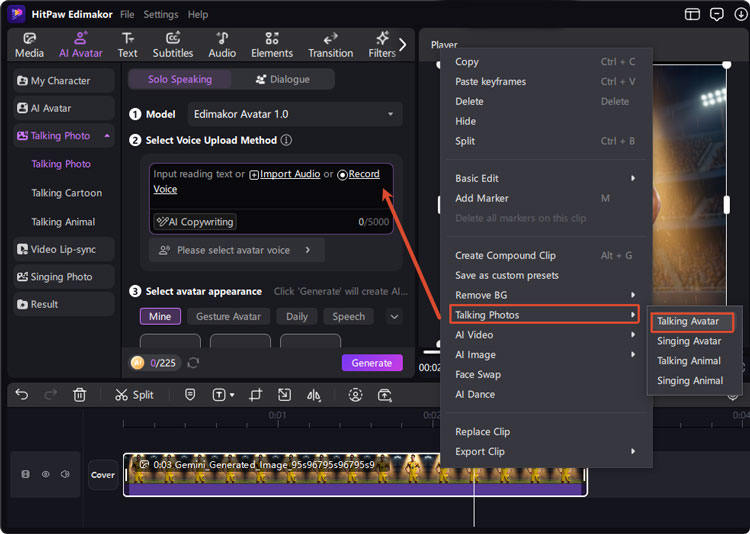The image size is (750, 534).
Task: Mute the track with the speaker icon
Action: click(65, 474)
